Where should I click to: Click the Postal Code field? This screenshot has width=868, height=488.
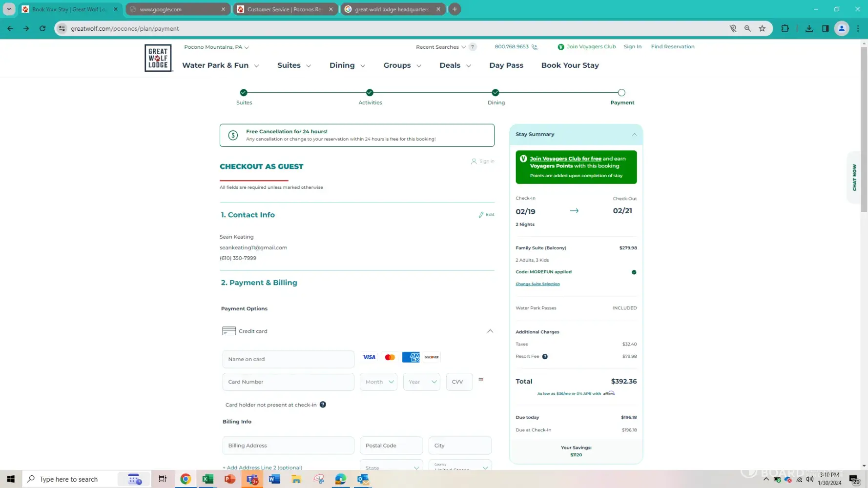(391, 446)
